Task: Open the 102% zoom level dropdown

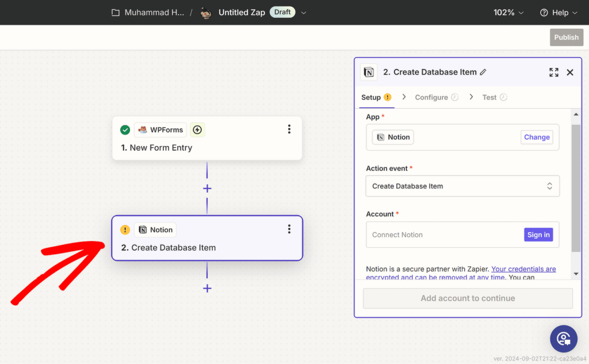Action: [x=508, y=13]
